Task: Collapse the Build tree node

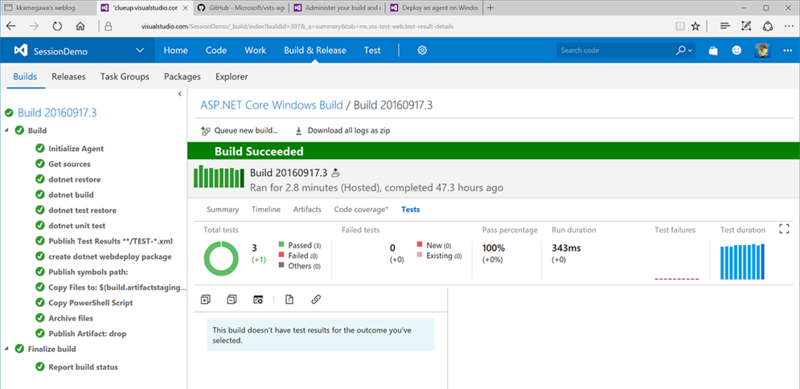Action: pos(7,131)
